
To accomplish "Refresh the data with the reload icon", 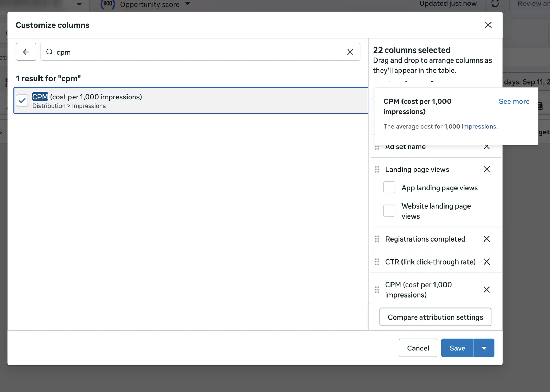I will coord(495,4).
